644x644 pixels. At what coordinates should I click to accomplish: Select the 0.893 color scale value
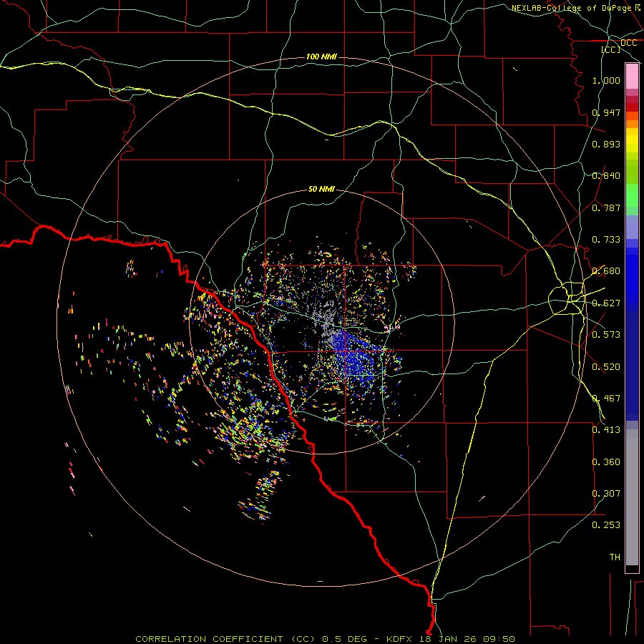point(606,144)
